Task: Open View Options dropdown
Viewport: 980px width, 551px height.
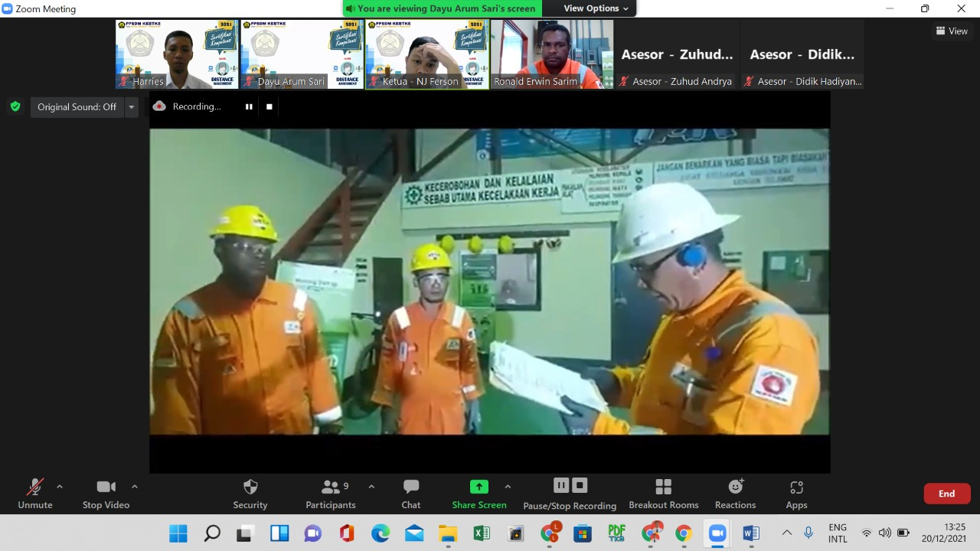Action: [x=596, y=8]
